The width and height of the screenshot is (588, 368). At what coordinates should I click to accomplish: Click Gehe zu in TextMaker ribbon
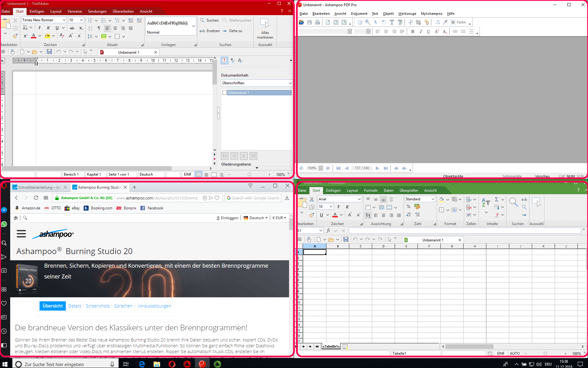tap(232, 31)
